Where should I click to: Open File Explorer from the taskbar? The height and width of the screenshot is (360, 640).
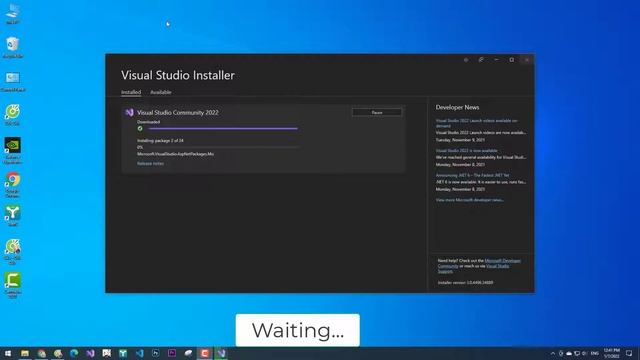pos(25,353)
